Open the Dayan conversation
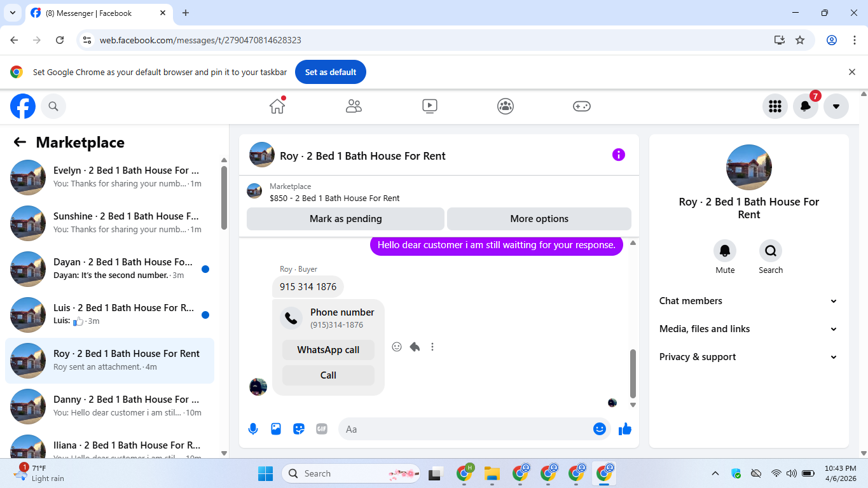This screenshot has width=868, height=488. [x=109, y=269]
